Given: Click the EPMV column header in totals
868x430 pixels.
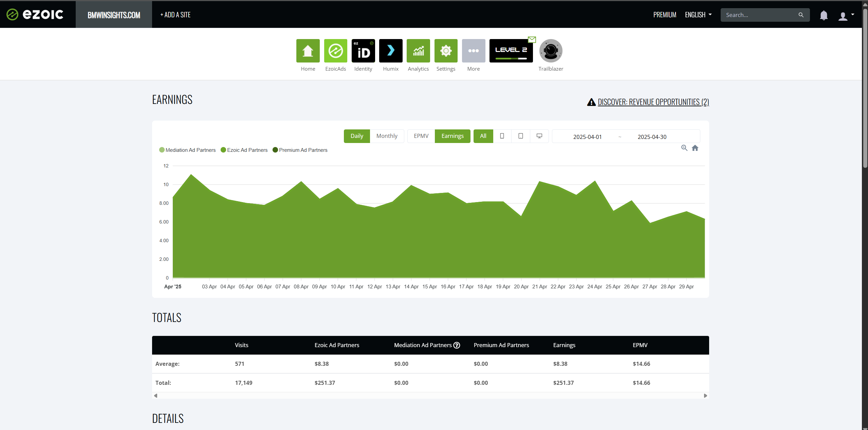Looking at the screenshot, I should (640, 345).
